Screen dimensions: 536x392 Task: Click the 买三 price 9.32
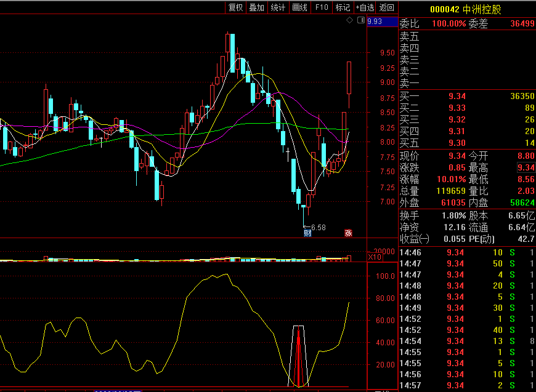457,119
